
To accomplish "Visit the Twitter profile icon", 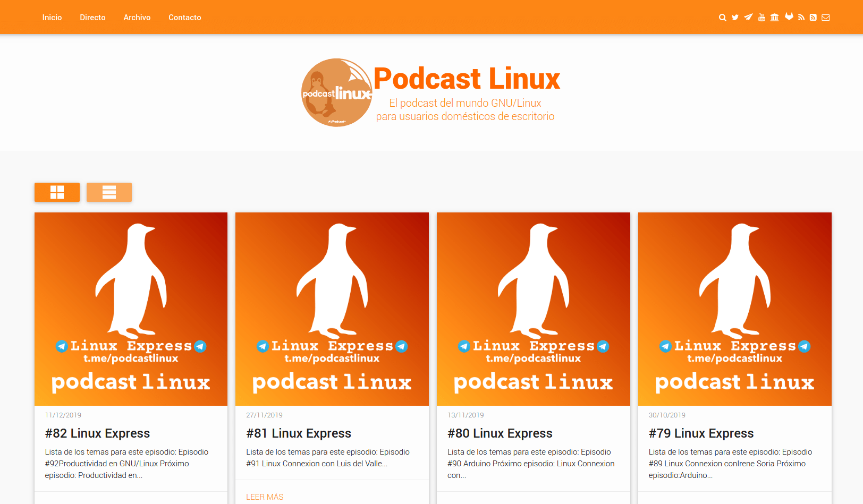I will click(735, 18).
